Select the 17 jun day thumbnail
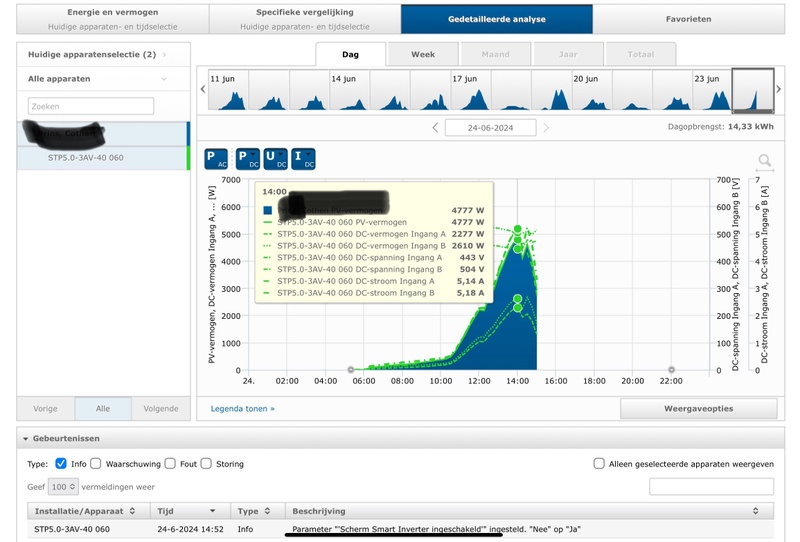800x542 pixels. point(470,90)
